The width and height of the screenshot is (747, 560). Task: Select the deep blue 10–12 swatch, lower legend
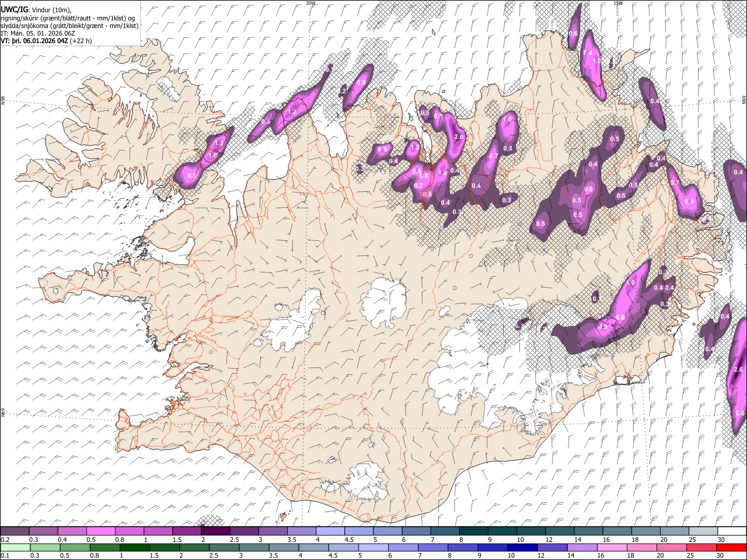coord(521,547)
